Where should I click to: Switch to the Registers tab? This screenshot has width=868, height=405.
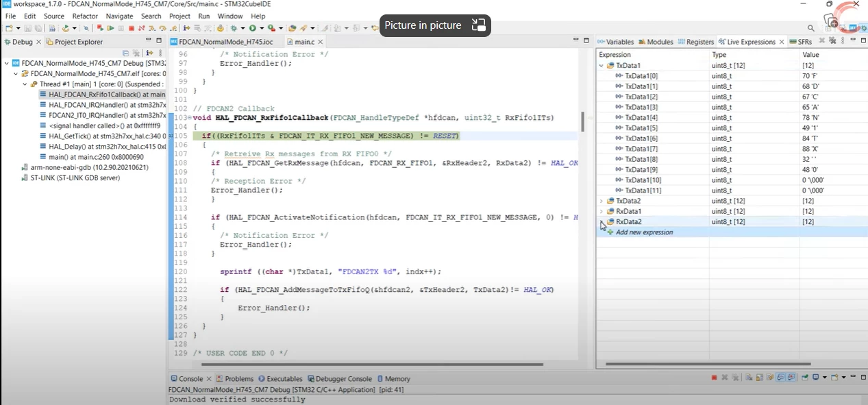coord(695,42)
